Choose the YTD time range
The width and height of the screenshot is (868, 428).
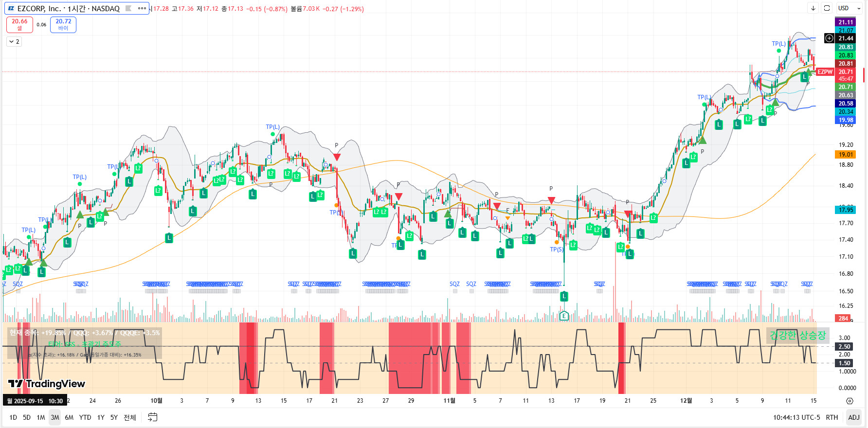[x=85, y=417]
